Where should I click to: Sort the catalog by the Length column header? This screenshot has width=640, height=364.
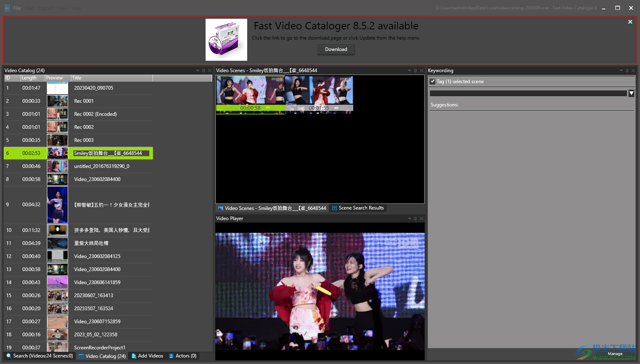click(x=33, y=78)
